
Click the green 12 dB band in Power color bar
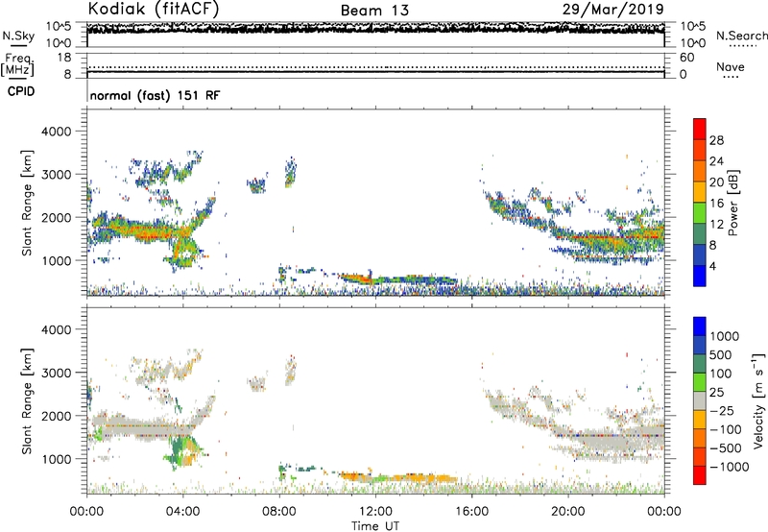pyautogui.click(x=700, y=213)
